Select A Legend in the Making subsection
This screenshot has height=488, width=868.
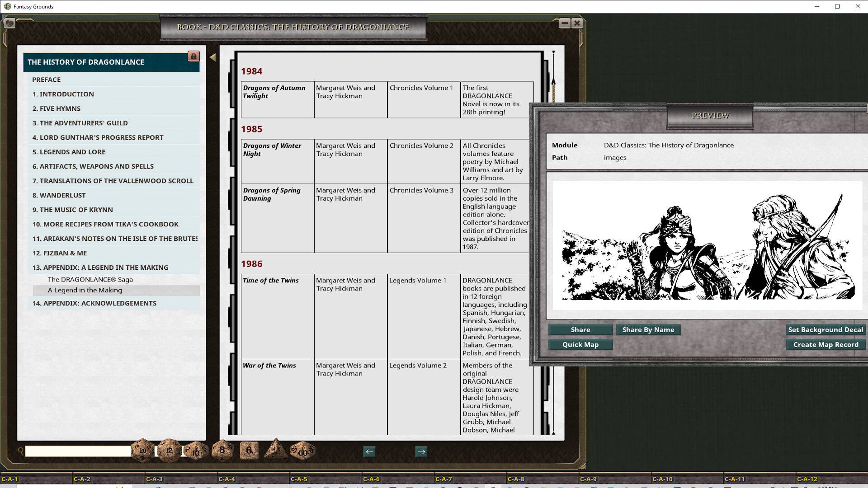pos(116,290)
